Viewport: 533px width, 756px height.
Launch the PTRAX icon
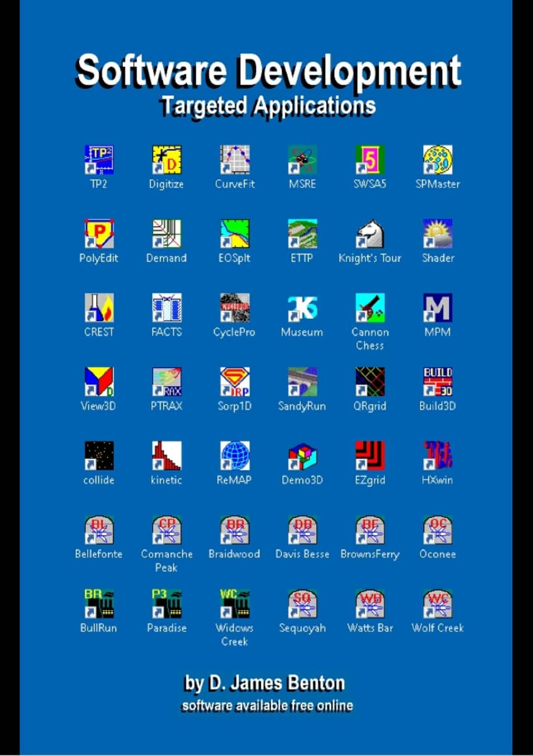tap(167, 382)
